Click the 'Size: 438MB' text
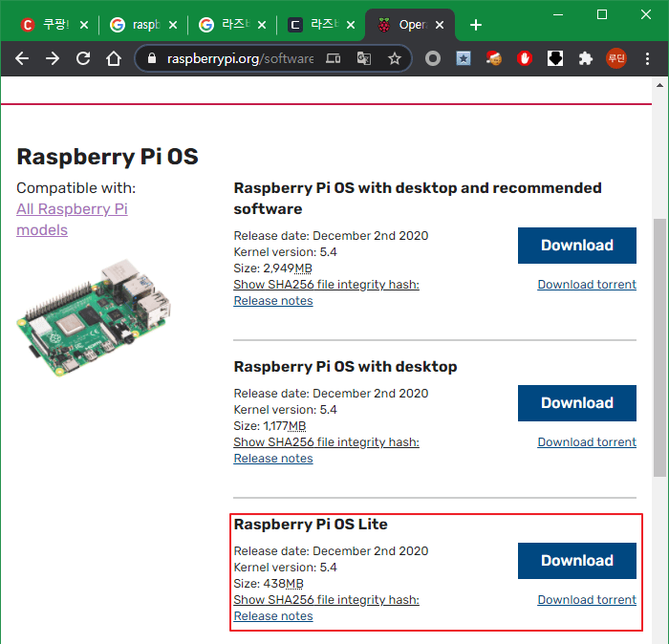This screenshot has height=644, width=669. (269, 584)
